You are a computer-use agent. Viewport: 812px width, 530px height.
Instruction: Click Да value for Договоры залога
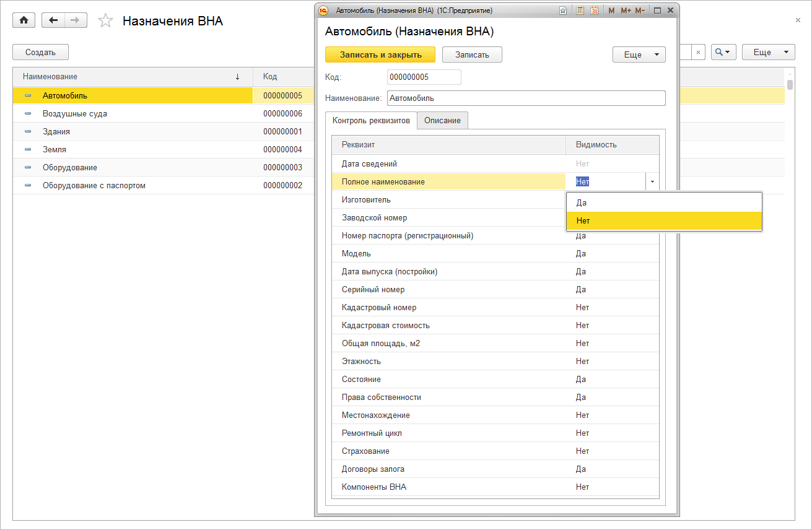[581, 469]
